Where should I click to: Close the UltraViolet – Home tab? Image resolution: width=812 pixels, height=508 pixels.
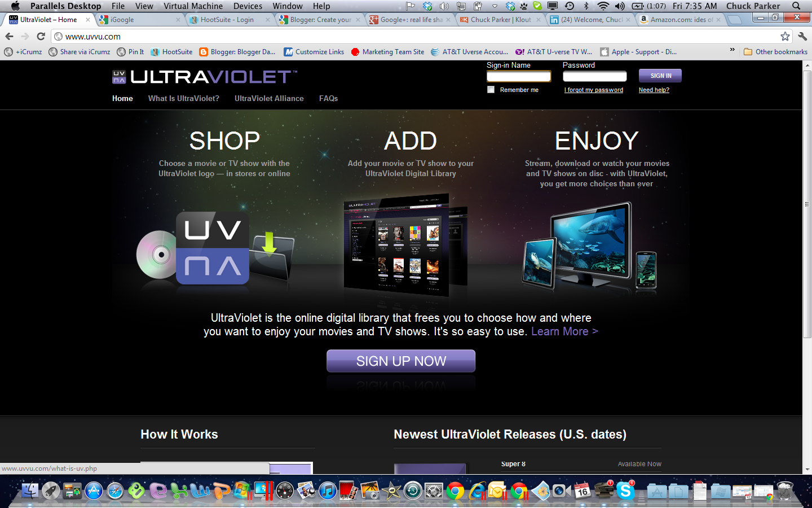(x=88, y=20)
